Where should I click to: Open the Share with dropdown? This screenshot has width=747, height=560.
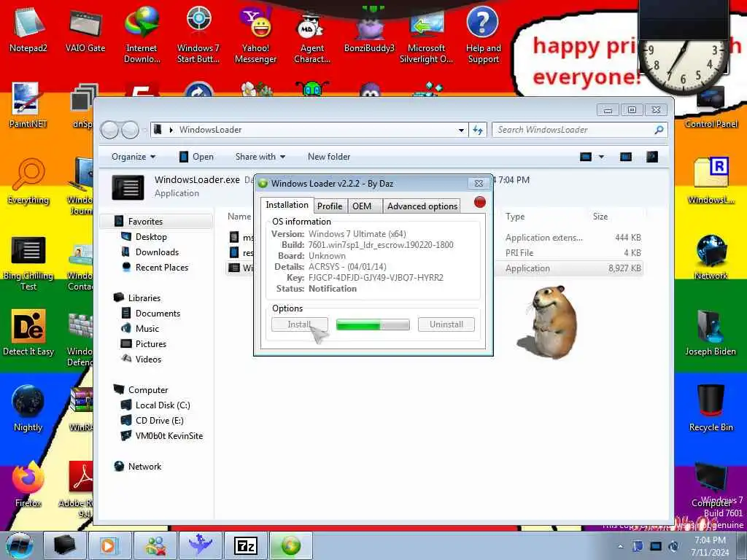pyautogui.click(x=260, y=157)
